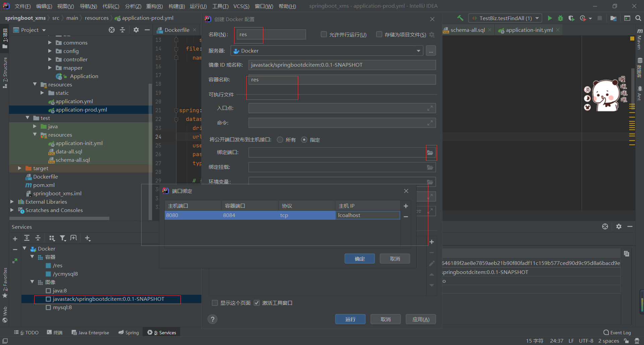
Task: Expand the commons folder
Action: click(x=50, y=43)
